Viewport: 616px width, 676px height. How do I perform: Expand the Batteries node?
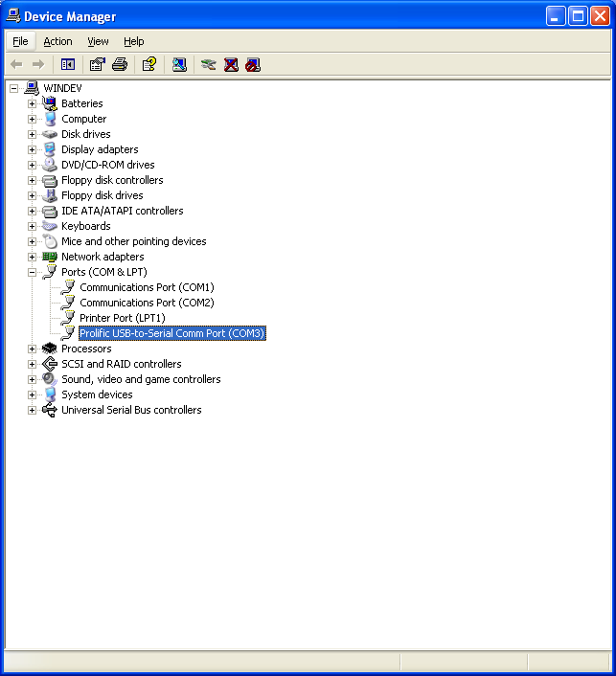(x=32, y=103)
